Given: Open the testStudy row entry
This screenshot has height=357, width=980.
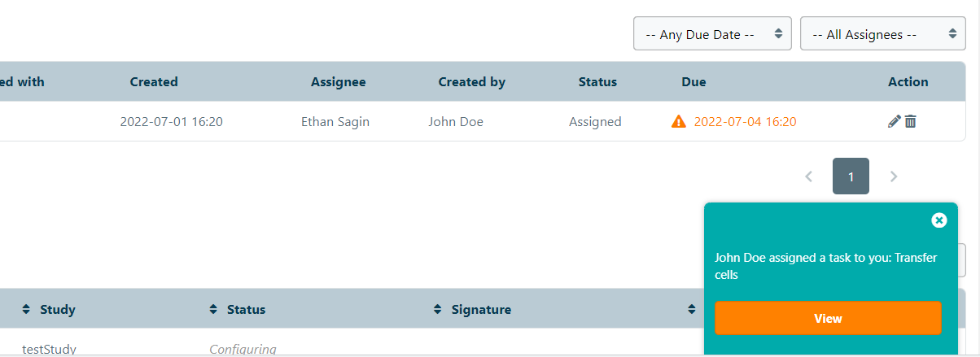Looking at the screenshot, I should tap(49, 350).
